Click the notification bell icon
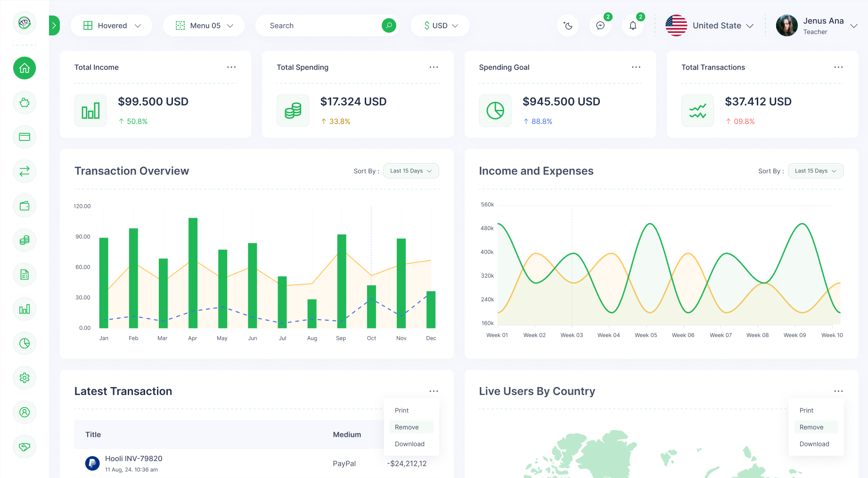Viewport: 868px width, 478px height. tap(633, 26)
